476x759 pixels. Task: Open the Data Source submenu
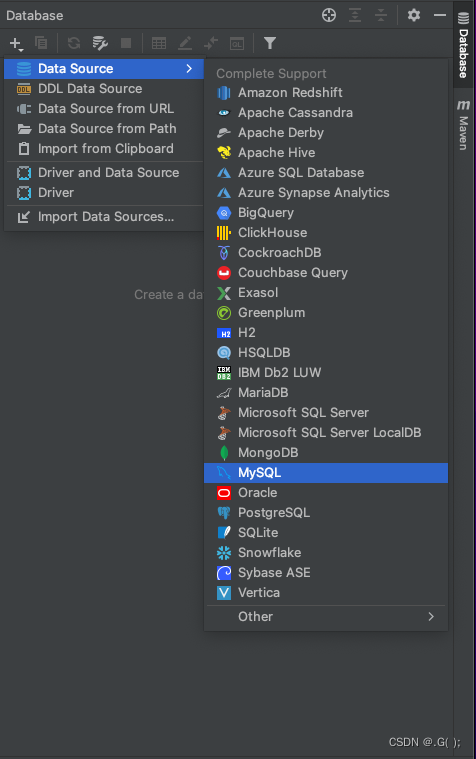[x=104, y=68]
